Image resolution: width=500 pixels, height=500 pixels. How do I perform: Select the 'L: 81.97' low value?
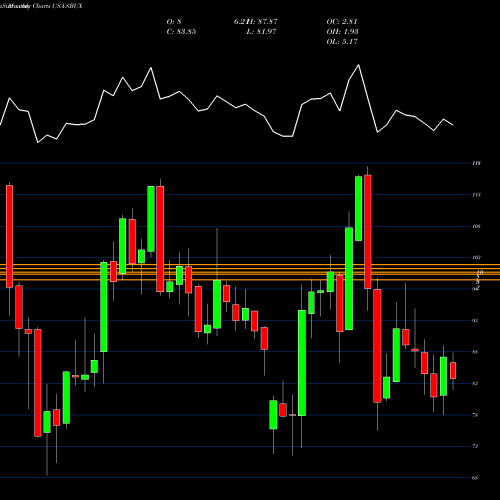(x=261, y=32)
